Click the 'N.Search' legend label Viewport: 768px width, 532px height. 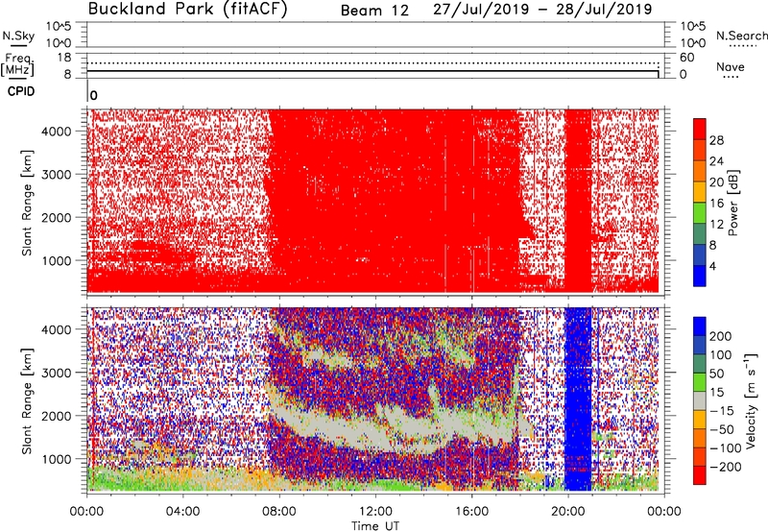pos(741,36)
